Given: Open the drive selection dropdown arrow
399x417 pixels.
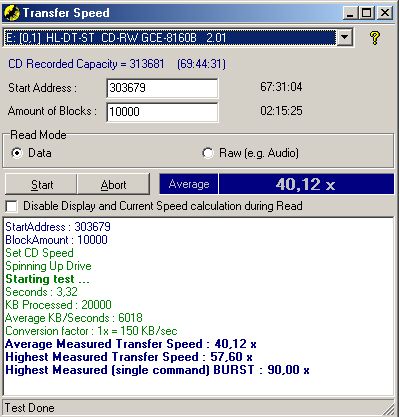Looking at the screenshot, I should (344, 37).
